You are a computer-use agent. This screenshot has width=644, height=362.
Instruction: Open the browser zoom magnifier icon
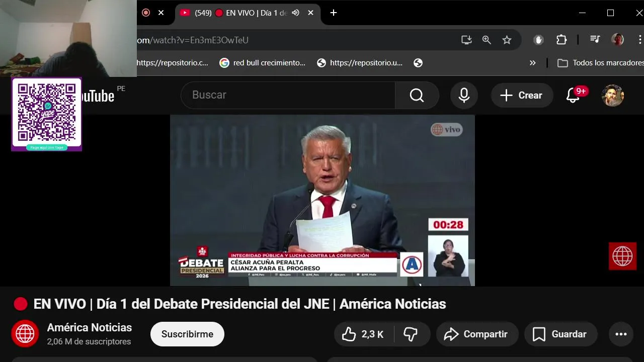click(487, 40)
